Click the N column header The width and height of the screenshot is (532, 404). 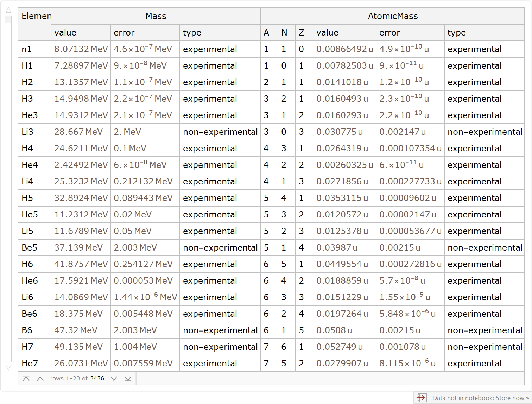point(284,33)
